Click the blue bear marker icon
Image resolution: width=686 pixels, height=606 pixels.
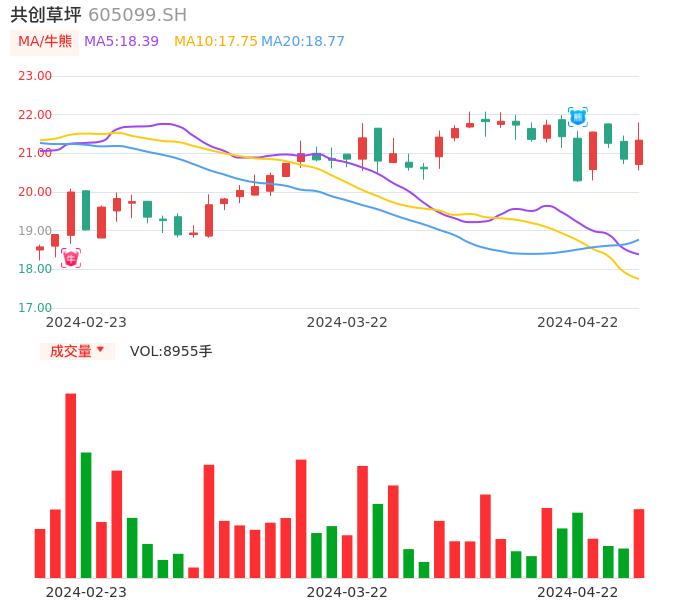click(578, 117)
